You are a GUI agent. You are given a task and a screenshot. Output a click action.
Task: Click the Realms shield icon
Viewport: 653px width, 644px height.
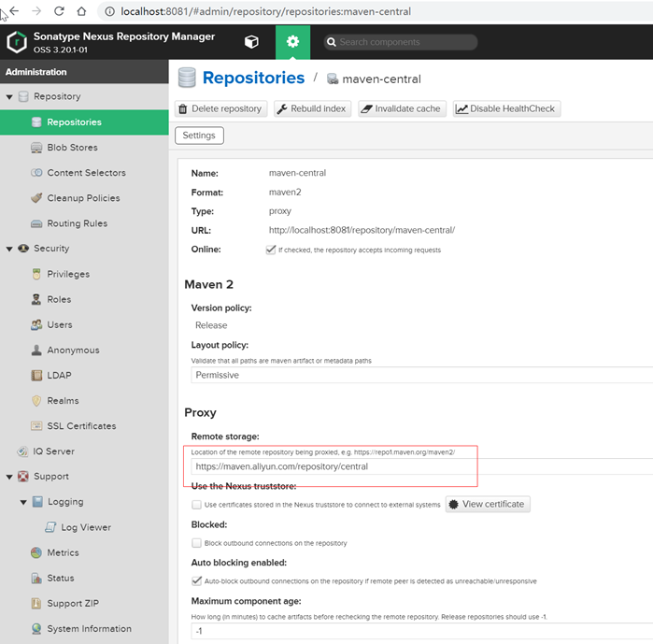(36, 401)
